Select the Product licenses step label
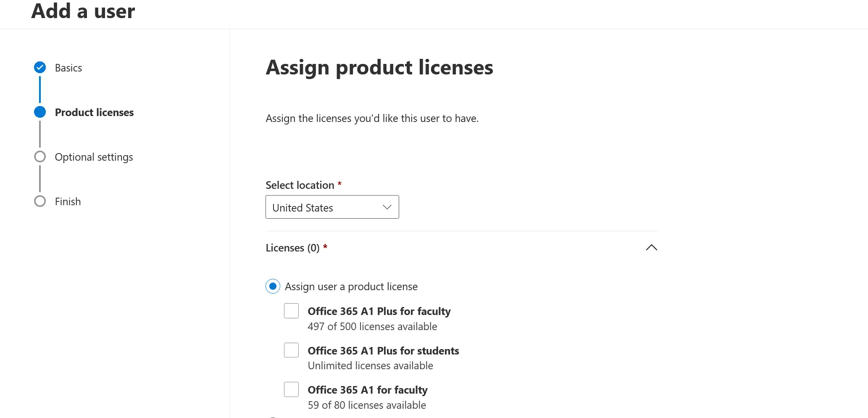The image size is (868, 418). coord(94,112)
